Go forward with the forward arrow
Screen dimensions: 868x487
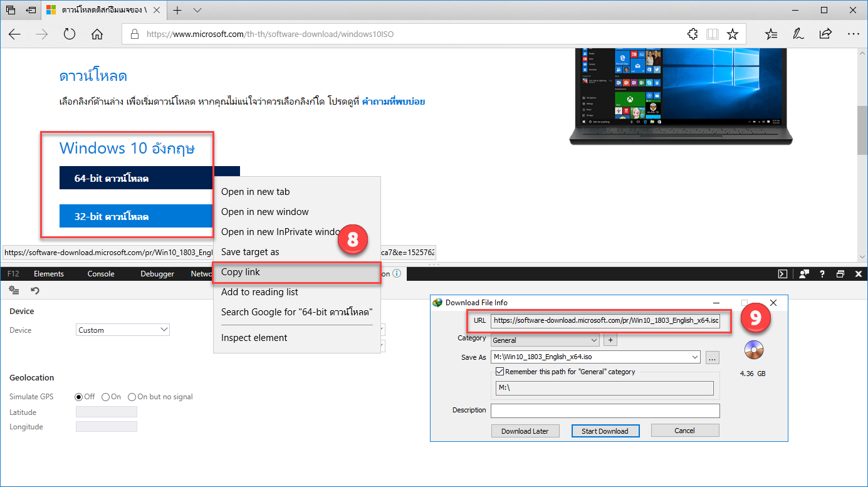coord(42,34)
